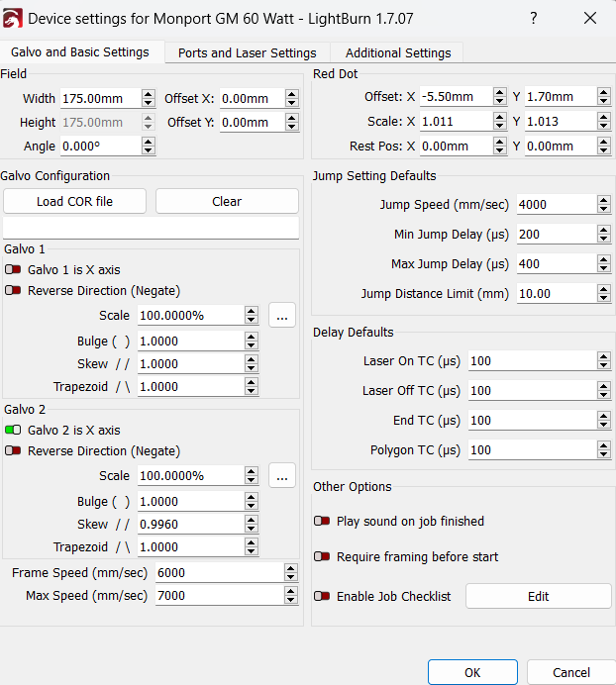Click Frame Speed stepper arrows

click(291, 572)
